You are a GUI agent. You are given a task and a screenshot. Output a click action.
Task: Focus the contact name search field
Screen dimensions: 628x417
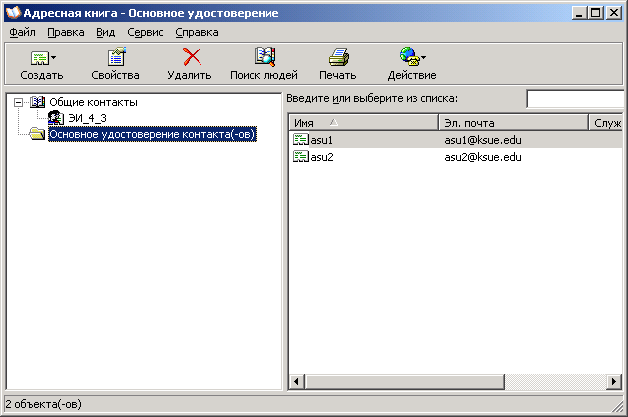(575, 99)
